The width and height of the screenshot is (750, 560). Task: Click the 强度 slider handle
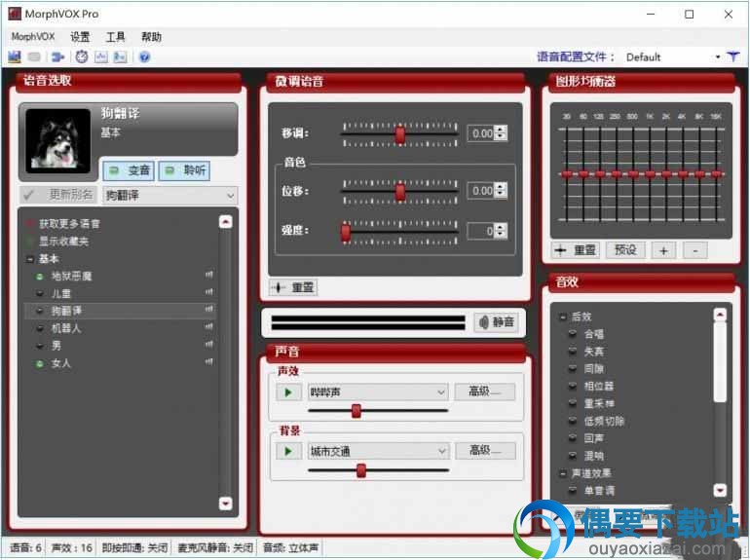[x=346, y=233]
